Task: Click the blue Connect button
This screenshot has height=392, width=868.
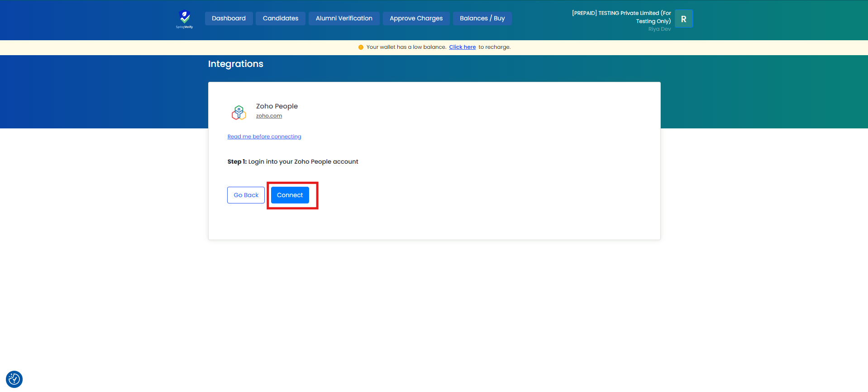Action: point(290,195)
